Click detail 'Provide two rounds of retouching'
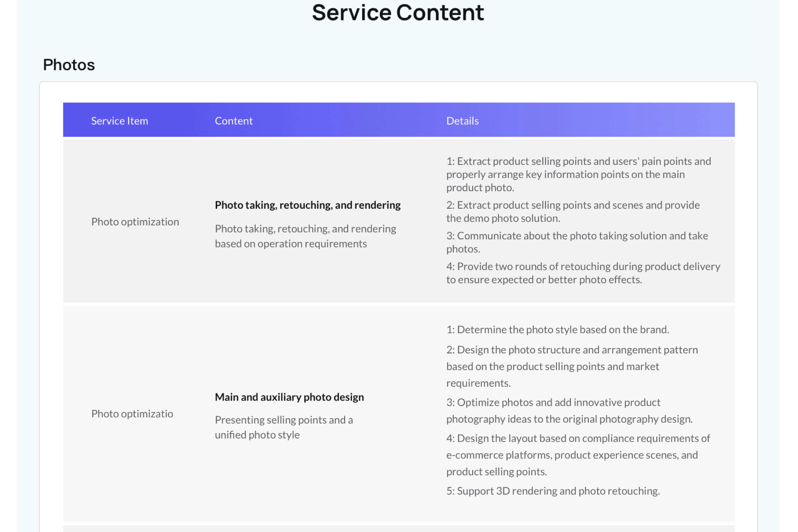The height and width of the screenshot is (532, 798). [583, 273]
